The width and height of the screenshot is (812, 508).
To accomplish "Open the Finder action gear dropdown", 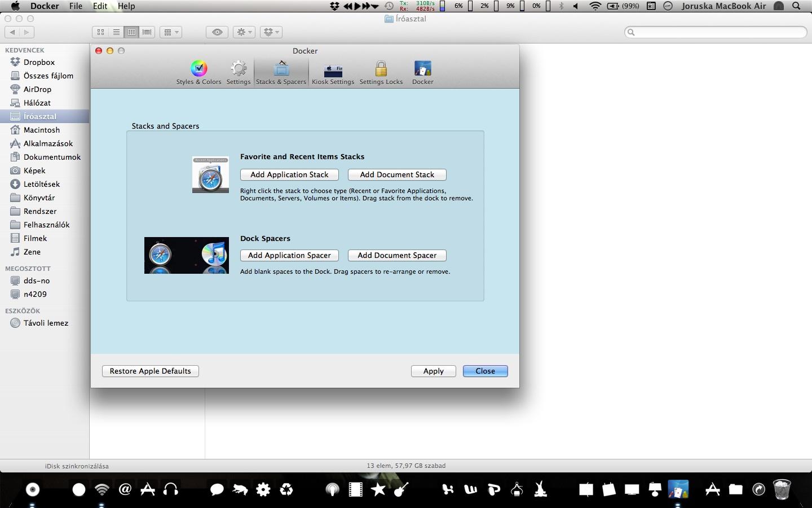I will [244, 32].
